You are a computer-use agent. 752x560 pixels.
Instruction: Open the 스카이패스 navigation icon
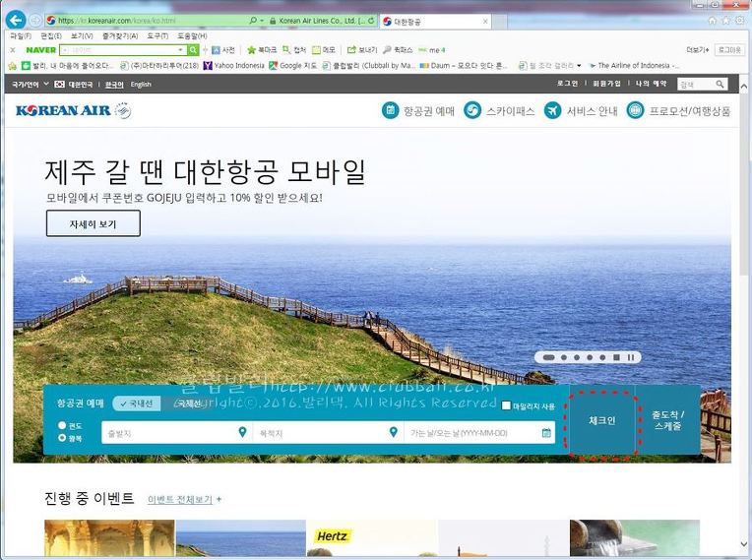tap(472, 110)
